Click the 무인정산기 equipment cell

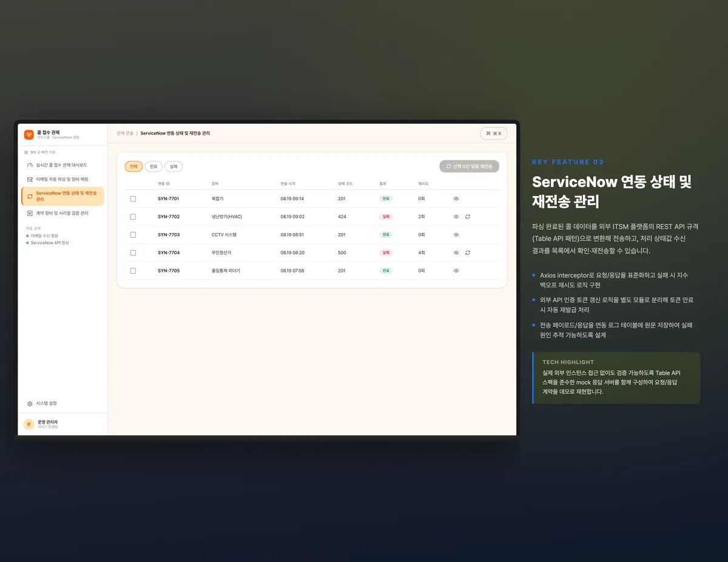(x=221, y=252)
